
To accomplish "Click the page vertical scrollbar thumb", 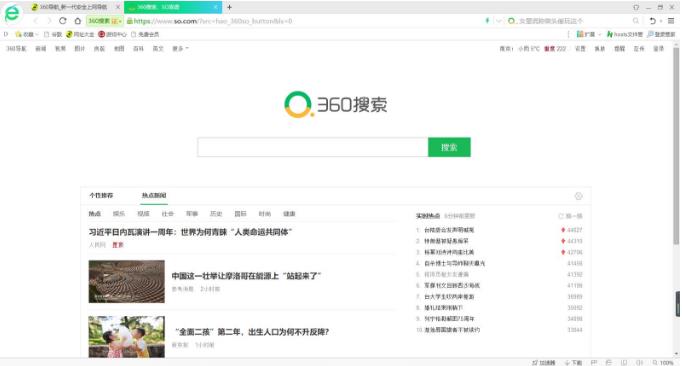I will (676, 146).
